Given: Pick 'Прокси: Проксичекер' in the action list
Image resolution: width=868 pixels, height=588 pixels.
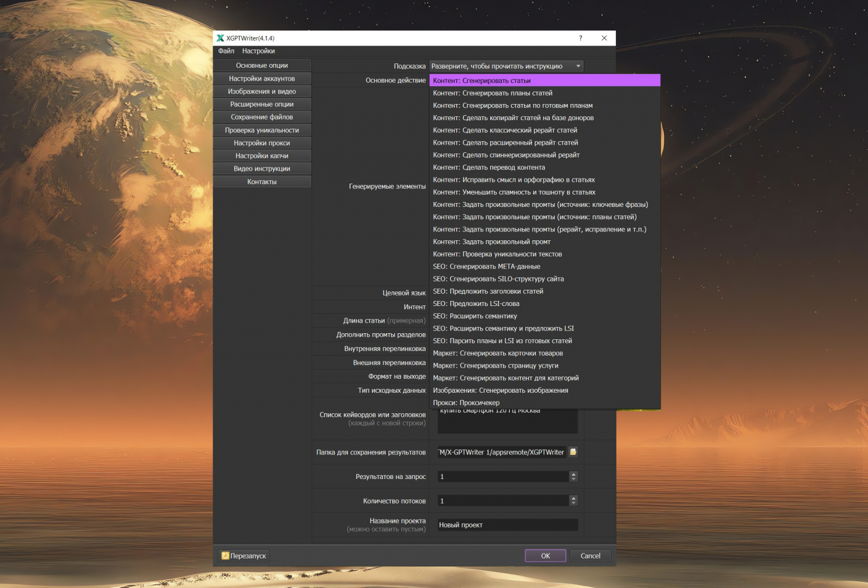Looking at the screenshot, I should point(466,403).
